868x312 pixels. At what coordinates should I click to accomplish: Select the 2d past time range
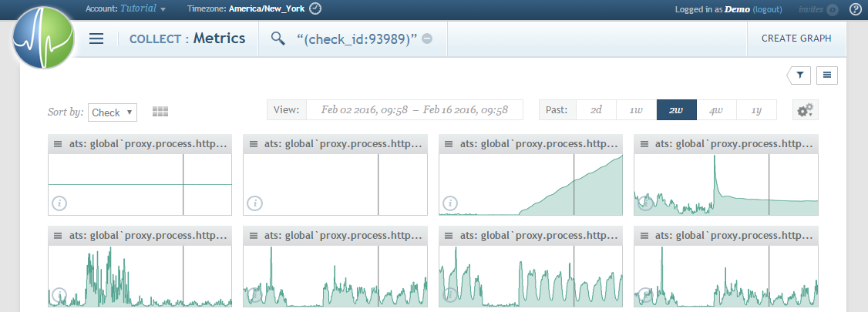[x=596, y=110]
